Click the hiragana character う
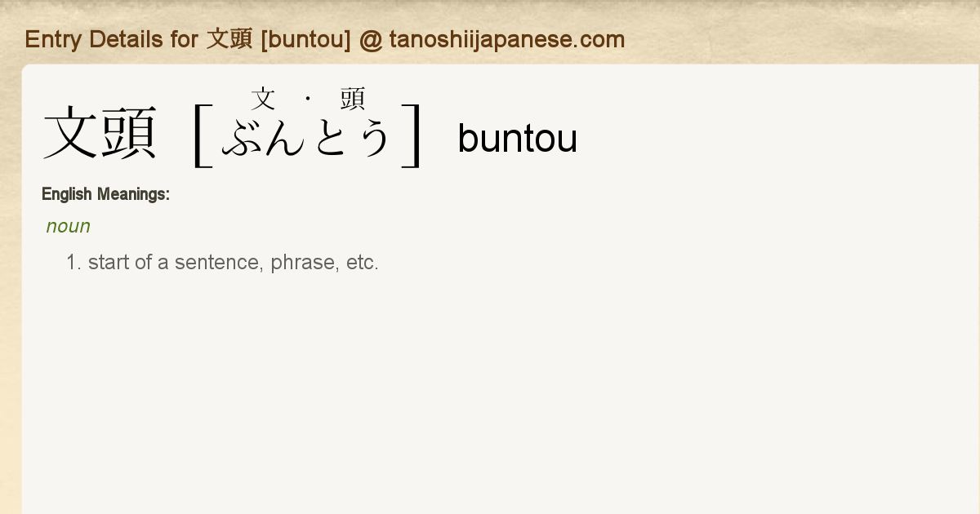 click(x=374, y=138)
